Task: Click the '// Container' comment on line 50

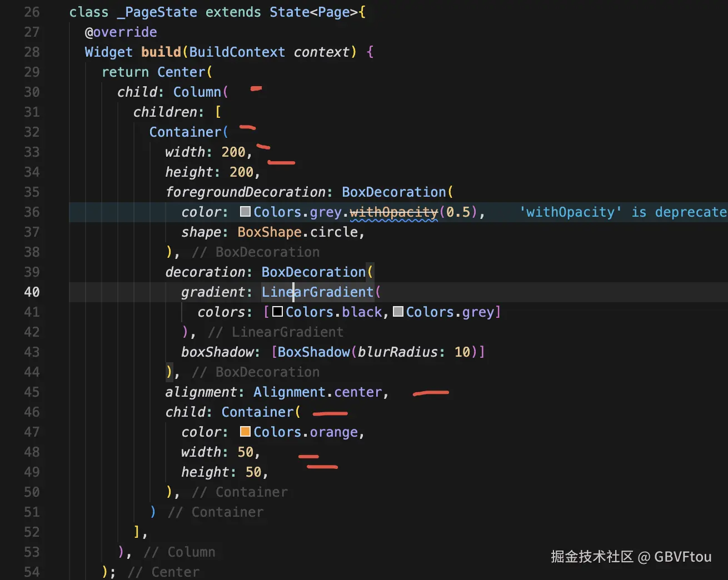Action: click(240, 492)
